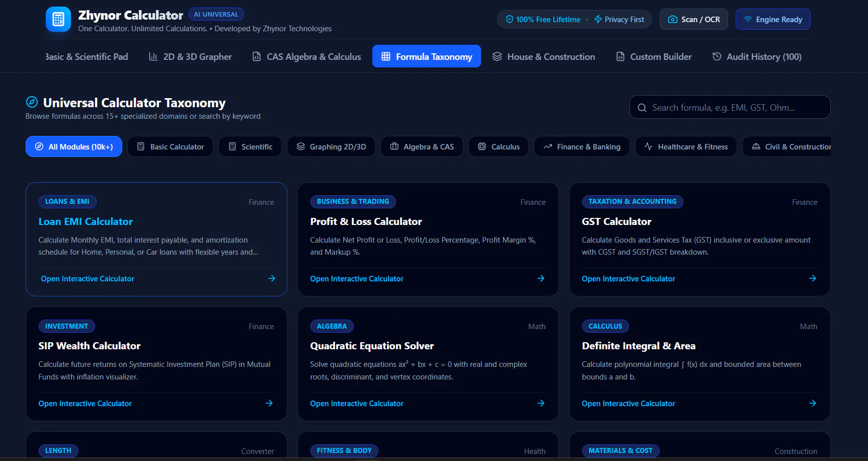This screenshot has width=868, height=461.
Task: Select the All Modules (10k+) filter
Action: (x=74, y=146)
